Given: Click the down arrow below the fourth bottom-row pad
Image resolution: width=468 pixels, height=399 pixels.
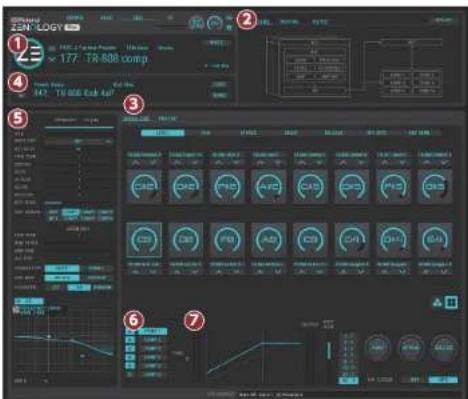Looking at the screenshot, I should 277,272.
